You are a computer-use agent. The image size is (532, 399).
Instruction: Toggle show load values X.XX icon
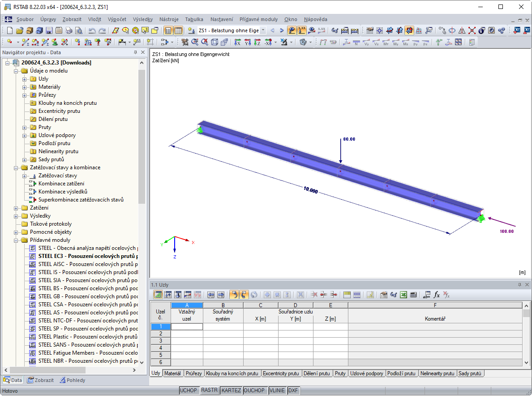(x=301, y=30)
